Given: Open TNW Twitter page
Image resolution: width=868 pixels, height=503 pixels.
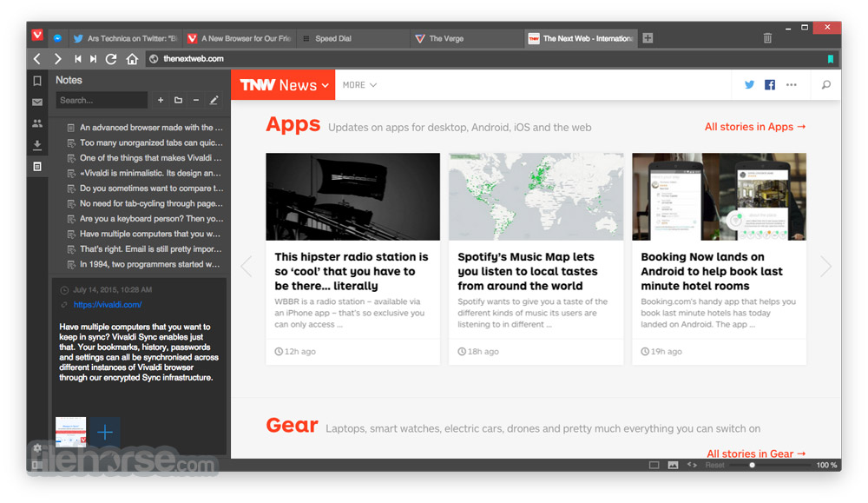Looking at the screenshot, I should (x=749, y=85).
